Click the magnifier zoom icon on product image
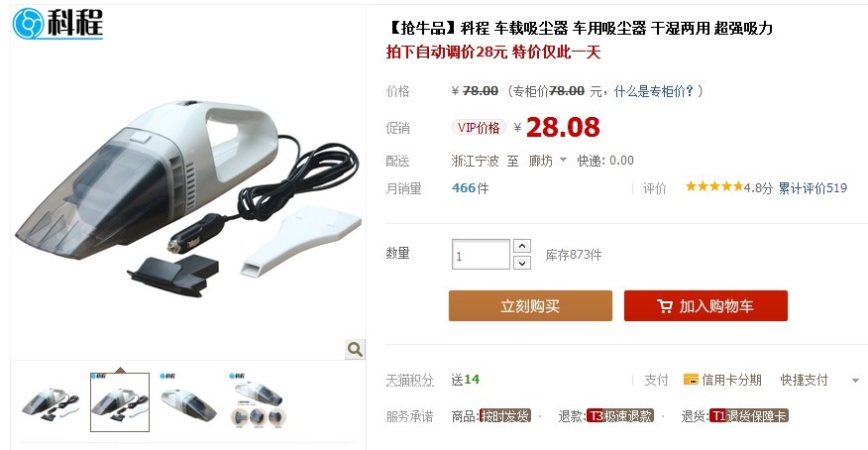 355,349
